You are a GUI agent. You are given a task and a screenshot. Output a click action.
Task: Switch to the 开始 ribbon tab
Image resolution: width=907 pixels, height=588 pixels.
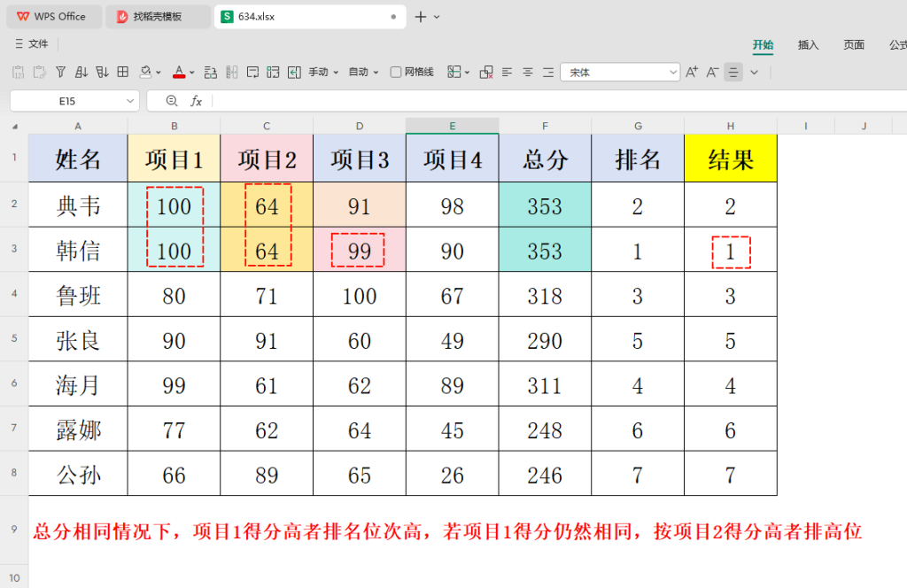[763, 44]
